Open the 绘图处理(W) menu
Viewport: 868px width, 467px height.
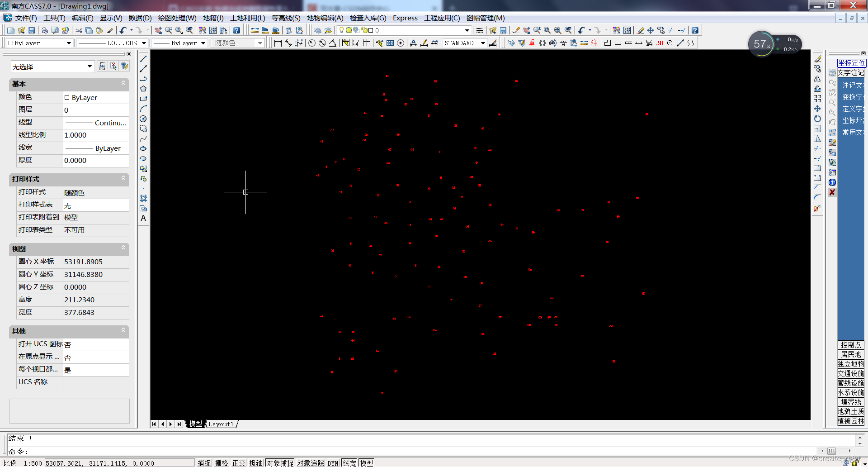(x=177, y=18)
